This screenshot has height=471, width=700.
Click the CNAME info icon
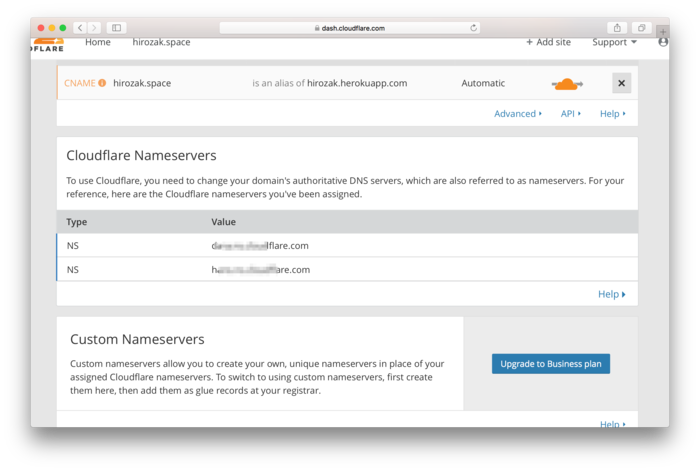pos(102,83)
